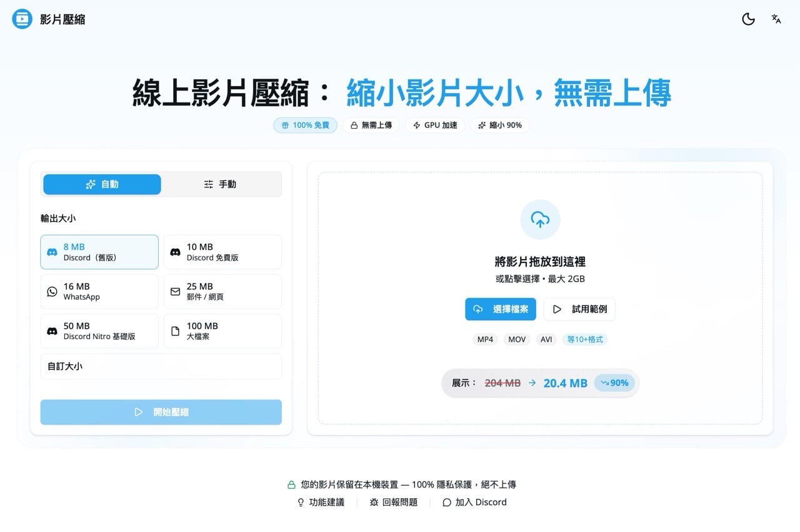Choose the 100 MB 大檔案 option
This screenshot has width=800, height=532.
(222, 331)
